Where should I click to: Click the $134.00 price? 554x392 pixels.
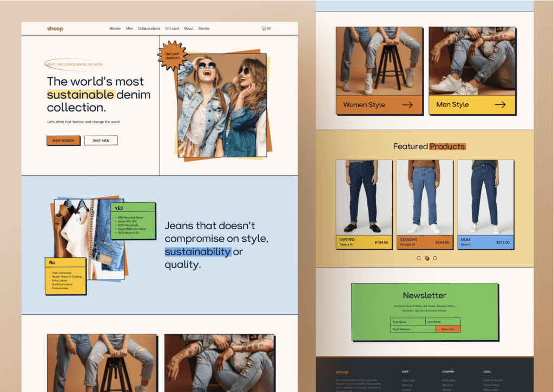coord(381,243)
